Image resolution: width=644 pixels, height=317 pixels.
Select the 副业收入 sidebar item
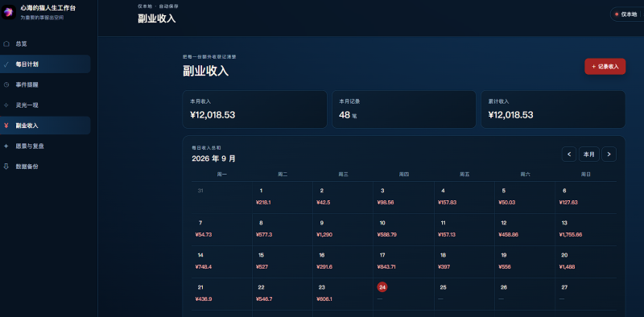[x=45, y=126]
